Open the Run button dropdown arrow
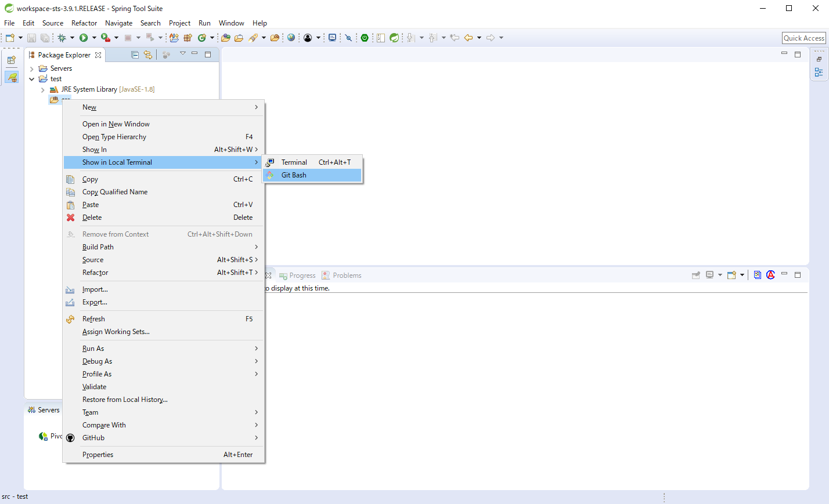The width and height of the screenshot is (829, 504). tap(93, 37)
